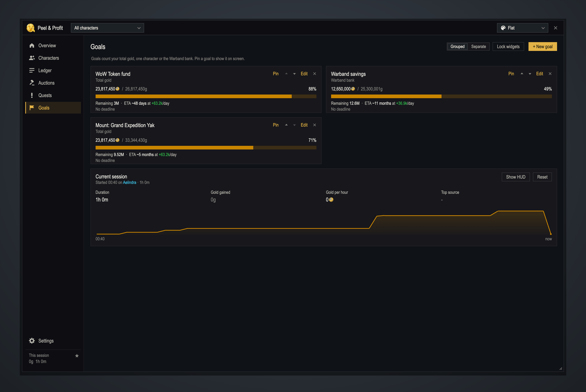Click WoW Token fund progress bar
The height and width of the screenshot is (392, 586).
[x=206, y=96]
